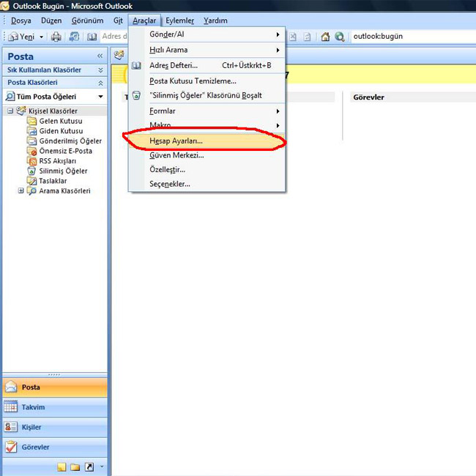Viewport: 476px width, 476px height.
Task: Collapse the Kişisel Klasörler tree node
Action: (10, 111)
